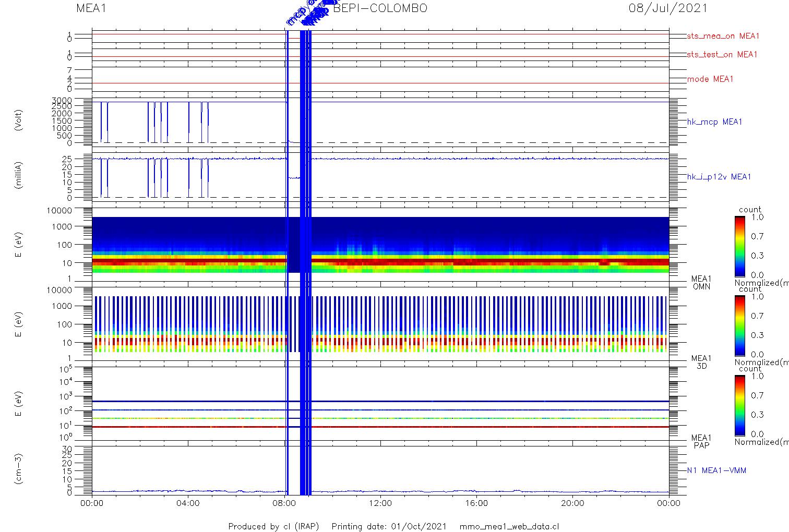Click the color bar beside the 3D spectrogram
Screen dimensions: 789x532
pyautogui.click(x=739, y=325)
